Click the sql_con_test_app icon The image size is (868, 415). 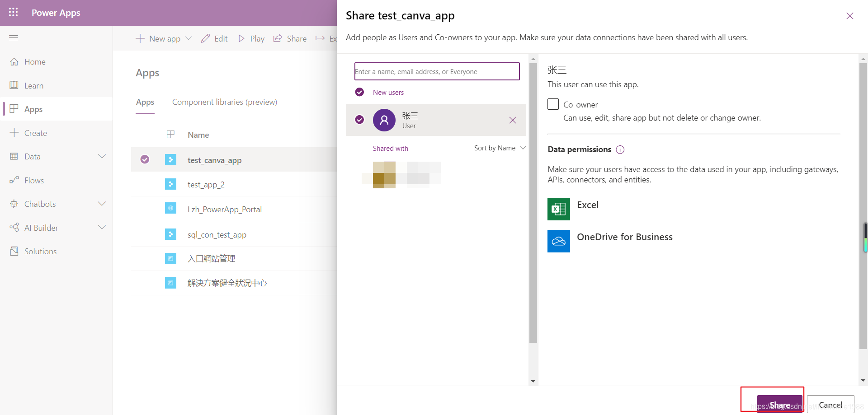tap(170, 234)
